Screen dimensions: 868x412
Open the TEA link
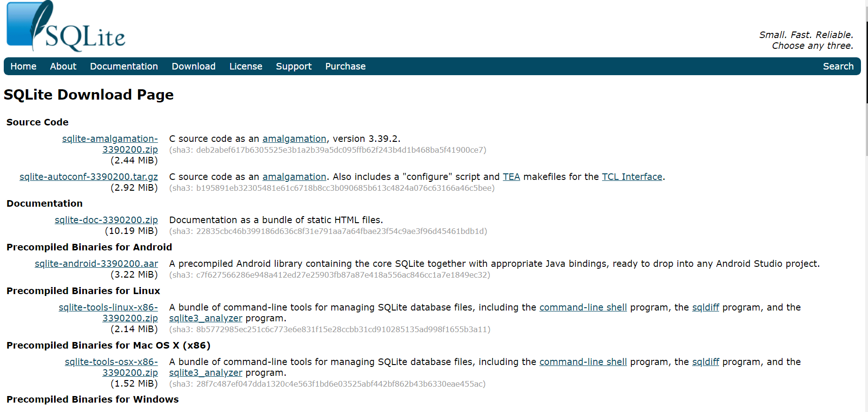click(x=511, y=176)
